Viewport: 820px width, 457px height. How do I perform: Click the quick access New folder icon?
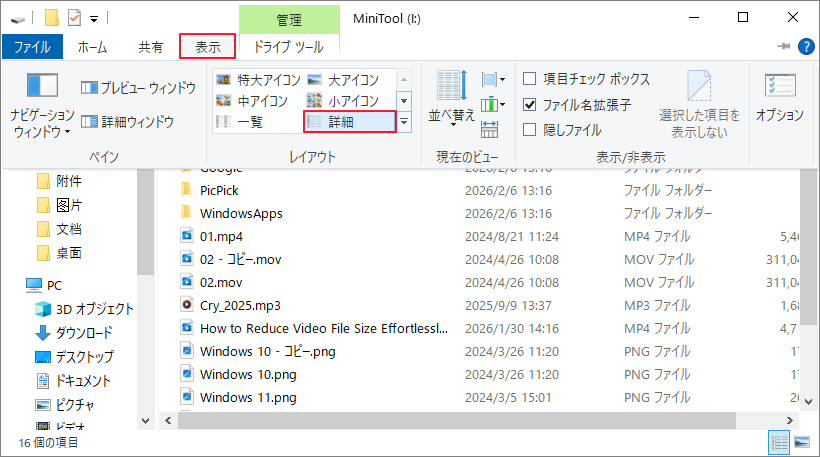(52, 18)
